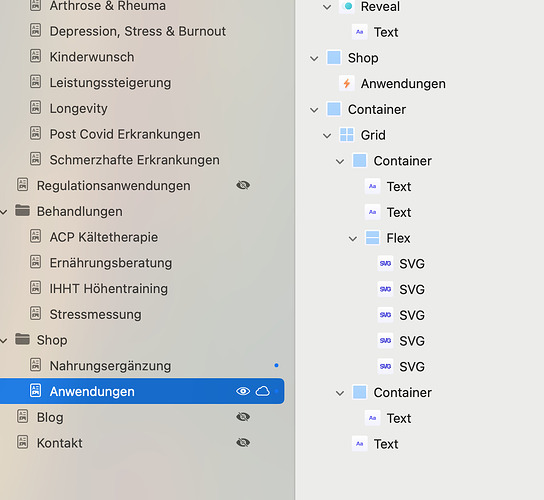Collapse the Flex layer chevron
This screenshot has height=500, width=544.
pyautogui.click(x=353, y=239)
